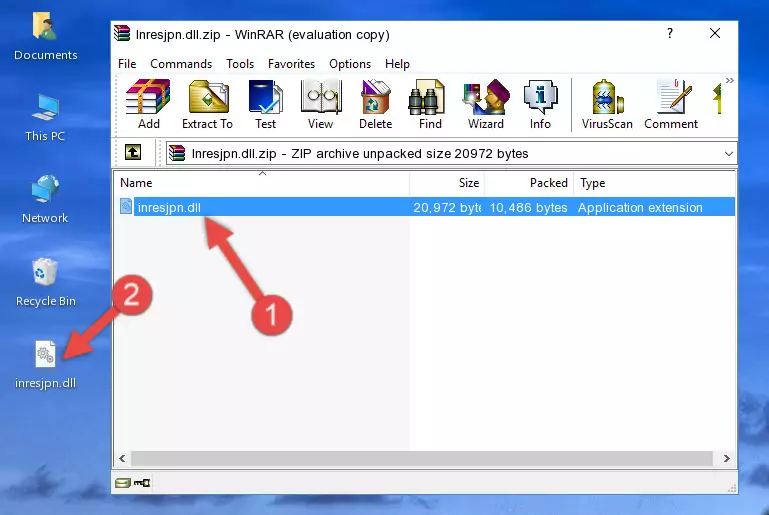The image size is (769, 515).
Task: Sort files by the Size column
Action: tap(447, 183)
